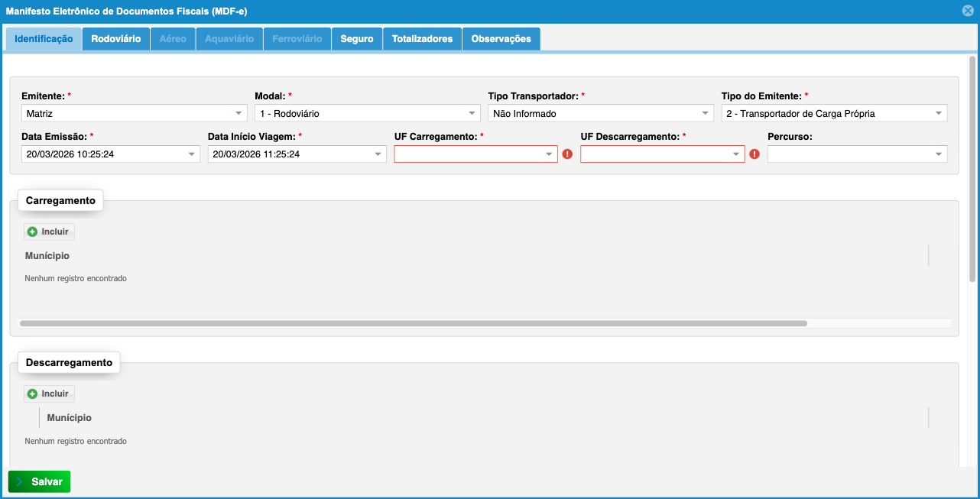Select the Observações tab
The image size is (980, 499).
click(501, 39)
